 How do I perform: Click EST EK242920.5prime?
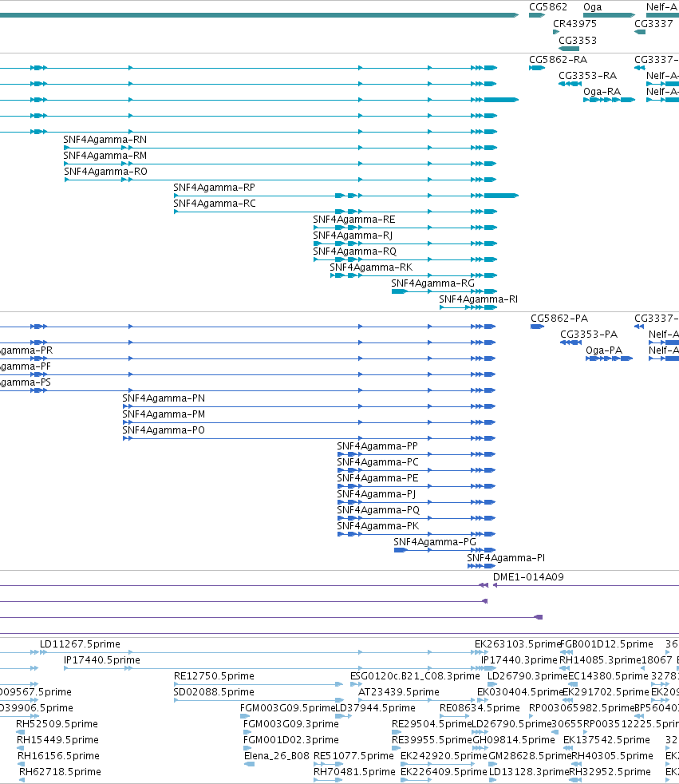(x=444, y=757)
